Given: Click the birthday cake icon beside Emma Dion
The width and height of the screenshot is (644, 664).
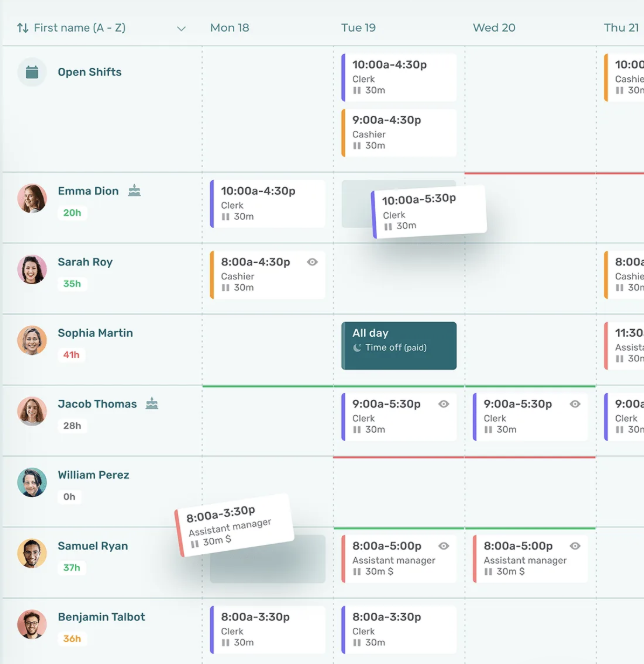Looking at the screenshot, I should (135, 191).
